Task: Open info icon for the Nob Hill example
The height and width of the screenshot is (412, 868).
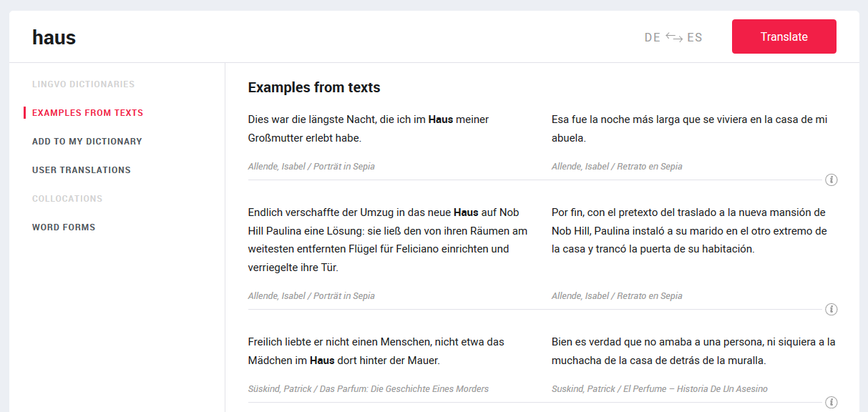Action: point(832,309)
